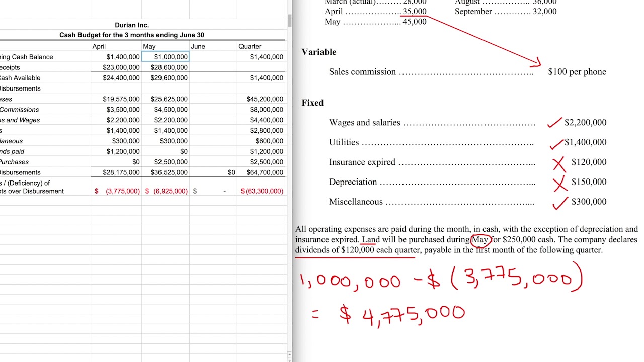Image resolution: width=644 pixels, height=362 pixels.
Task: Click the June column header
Action: point(213,46)
